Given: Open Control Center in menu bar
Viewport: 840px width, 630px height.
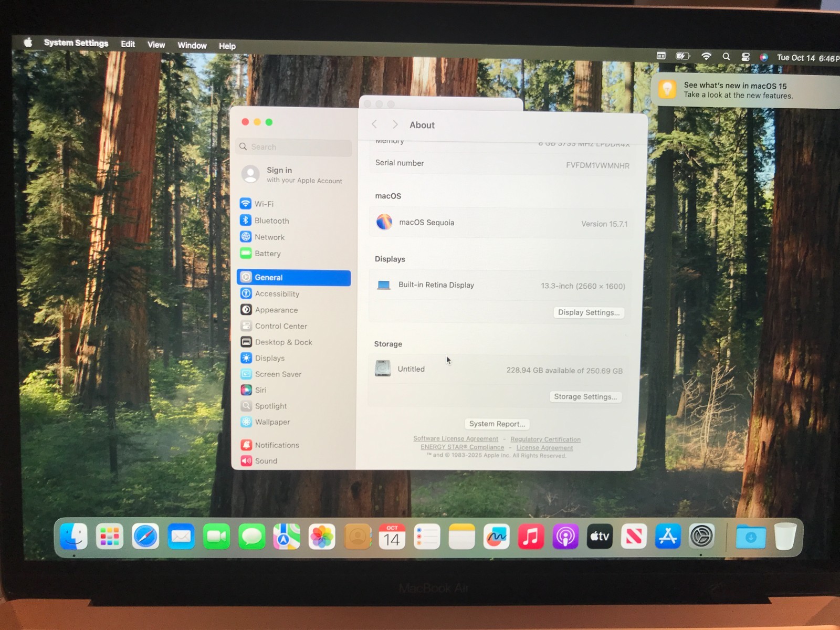Looking at the screenshot, I should pos(745,57).
